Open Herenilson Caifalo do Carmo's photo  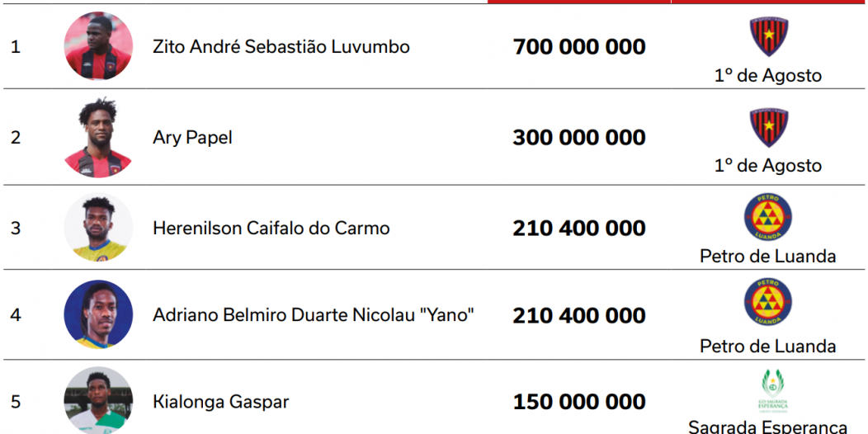coord(98,228)
